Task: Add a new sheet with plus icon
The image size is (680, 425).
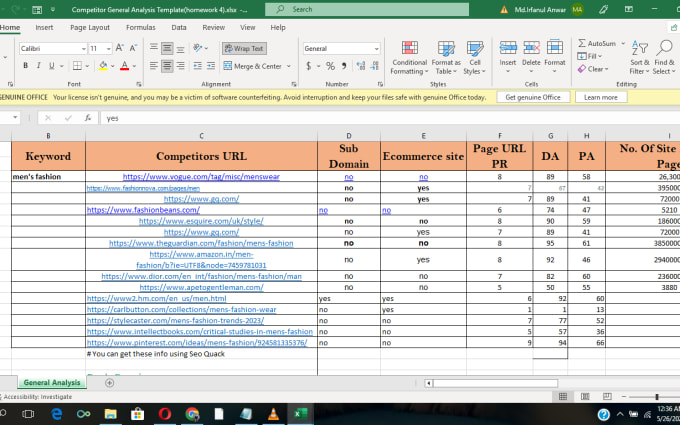Action: (110, 382)
